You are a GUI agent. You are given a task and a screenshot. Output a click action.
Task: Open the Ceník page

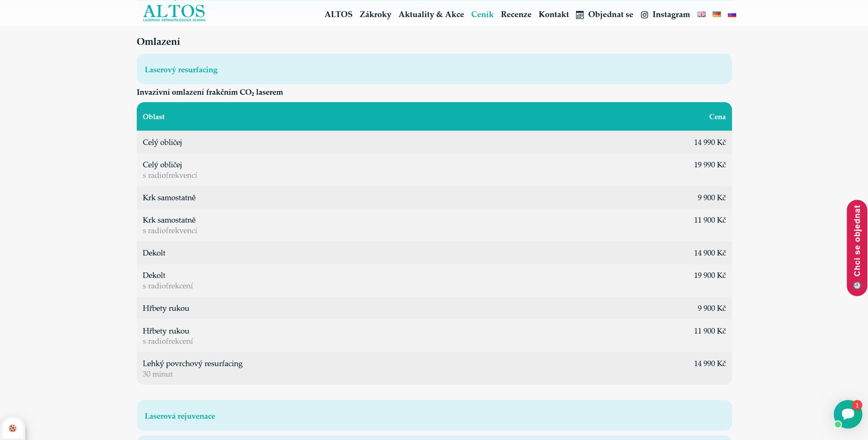pos(482,14)
